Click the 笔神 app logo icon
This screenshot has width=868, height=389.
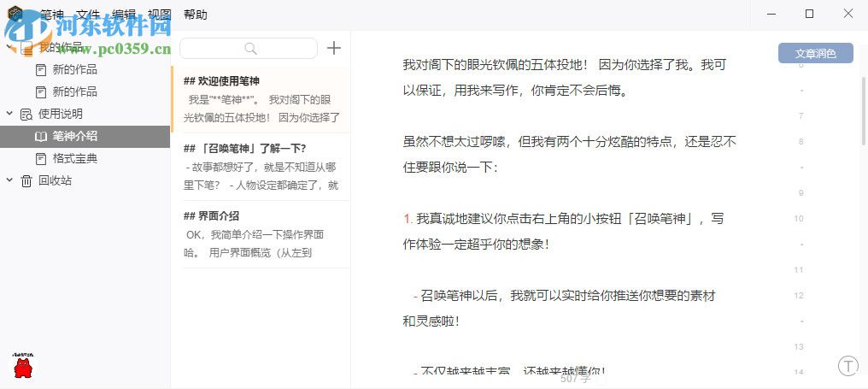(15, 14)
